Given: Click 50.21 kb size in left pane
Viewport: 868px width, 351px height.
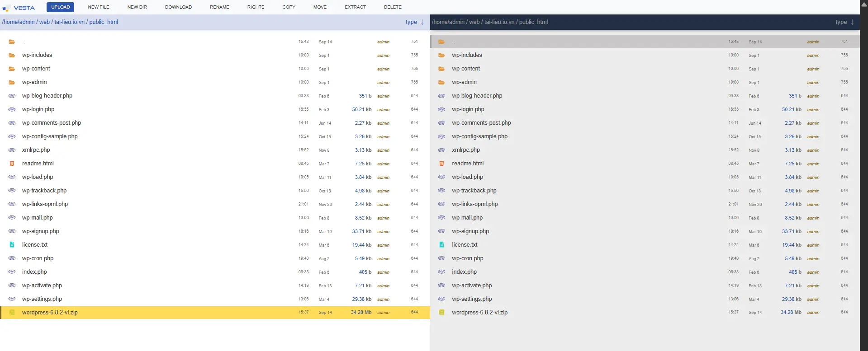Looking at the screenshot, I should click(x=362, y=109).
